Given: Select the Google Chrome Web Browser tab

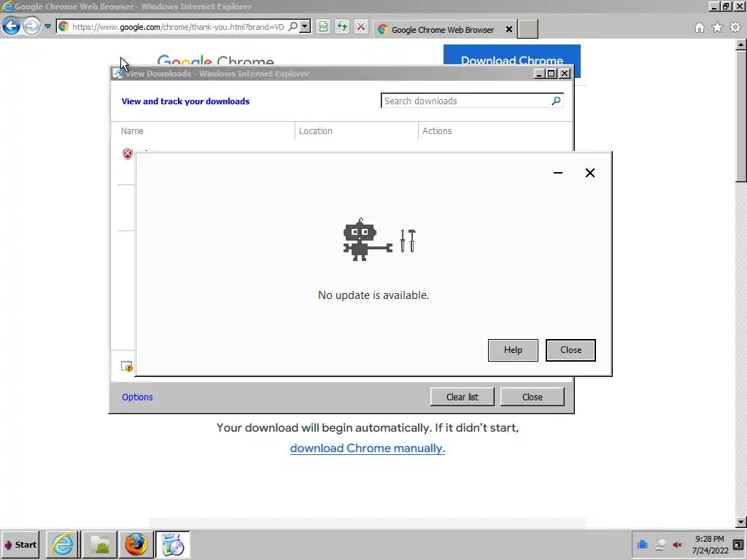Looking at the screenshot, I should 442,29.
